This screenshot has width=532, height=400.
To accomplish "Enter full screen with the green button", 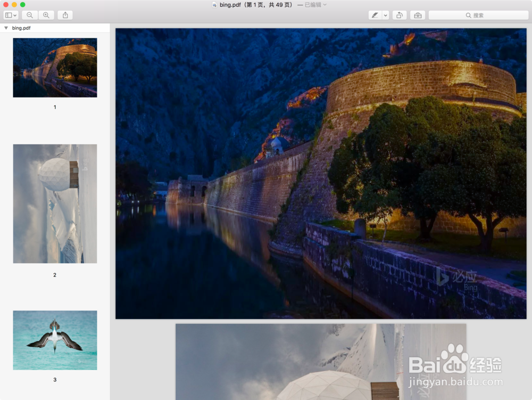I will click(23, 4).
